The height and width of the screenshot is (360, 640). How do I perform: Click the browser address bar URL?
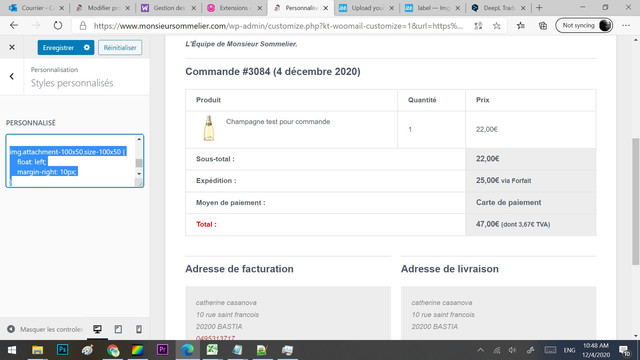coord(278,26)
